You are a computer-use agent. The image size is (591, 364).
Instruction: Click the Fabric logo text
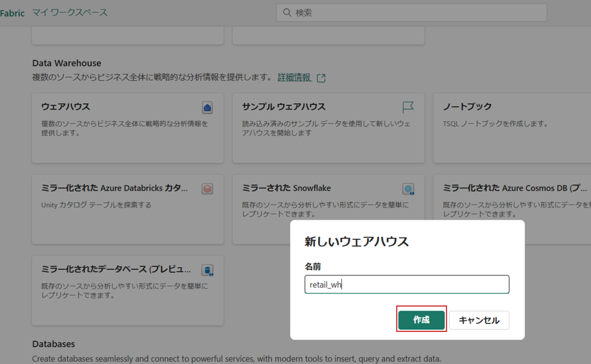12,13
